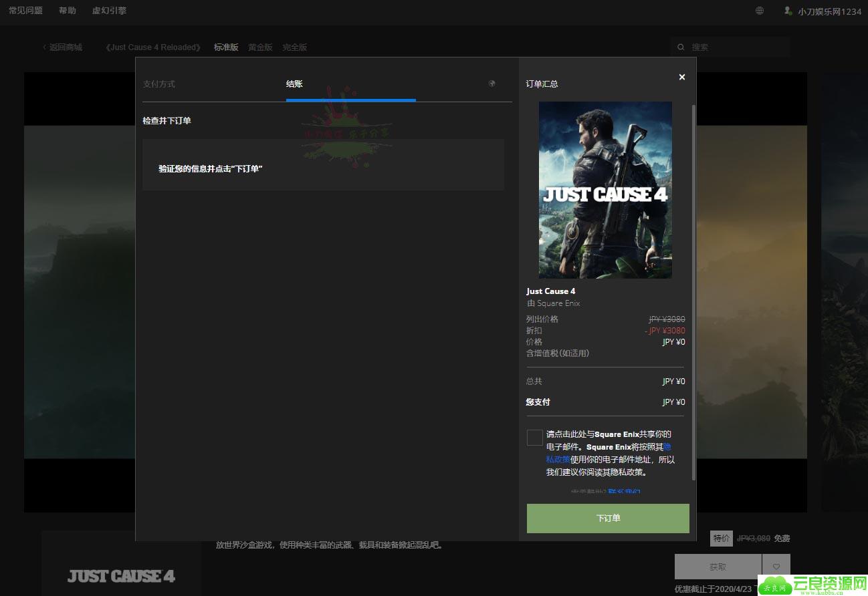Select the 结账 checkout tab
The width and height of the screenshot is (868, 596).
294,84
